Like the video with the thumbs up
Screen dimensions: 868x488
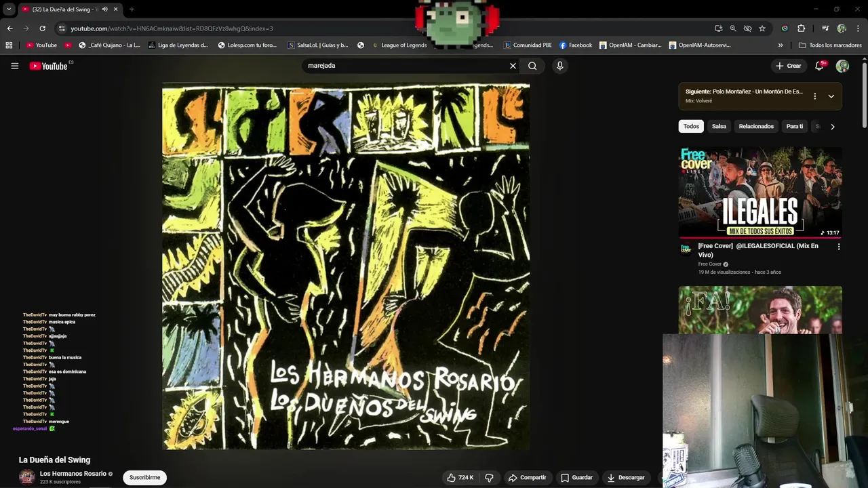(460, 477)
